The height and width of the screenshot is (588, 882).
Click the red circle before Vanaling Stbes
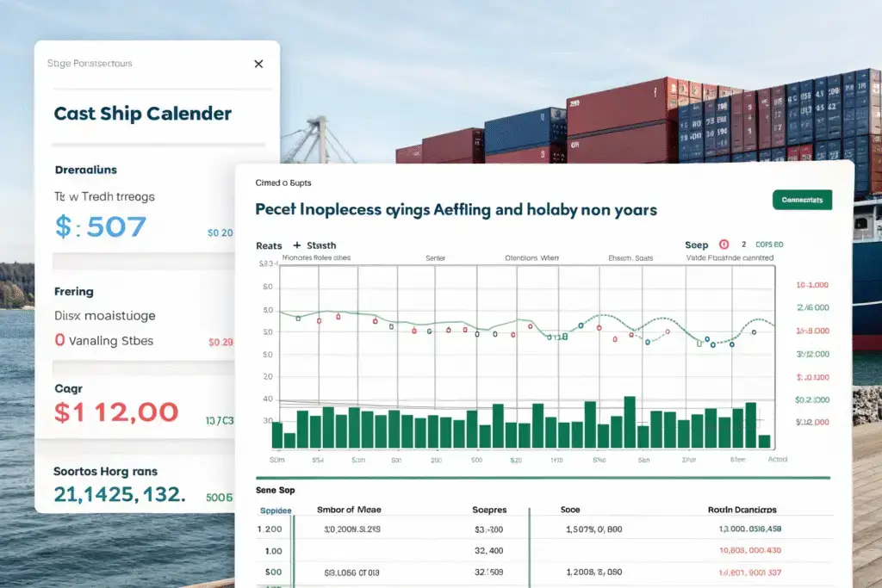point(59,340)
